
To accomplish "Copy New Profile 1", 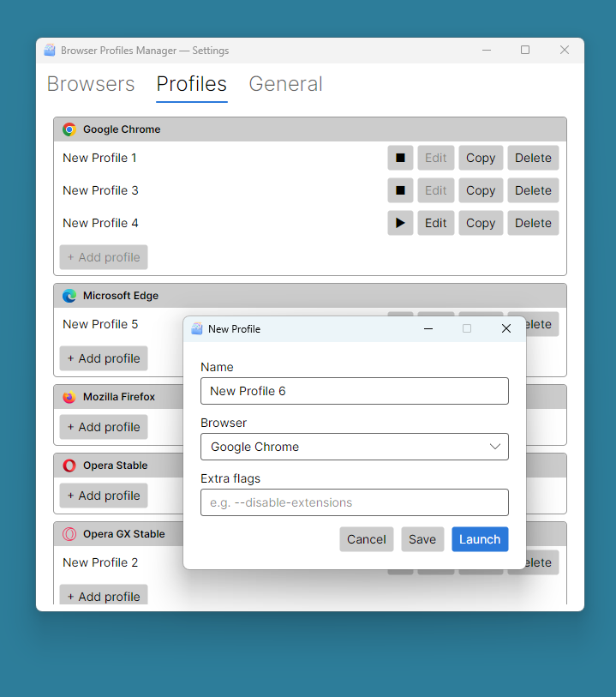I will point(481,158).
